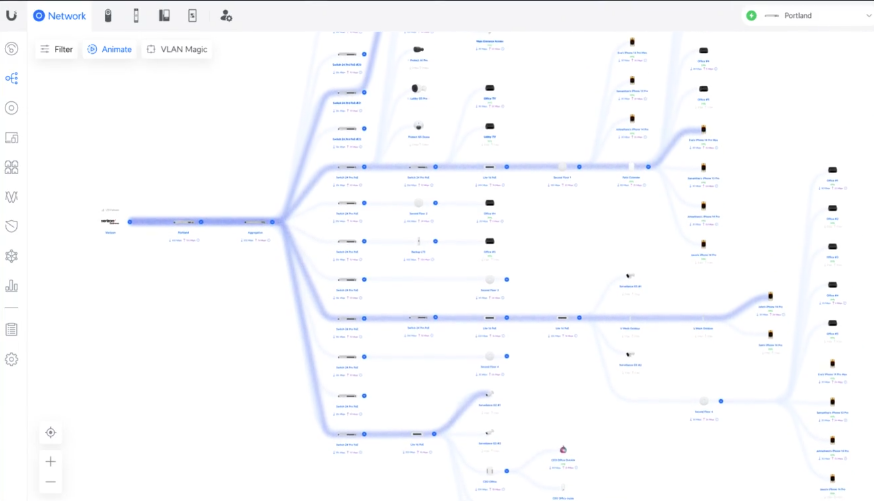Open the admins and users icon in top bar
The image size is (874, 501).
(x=226, y=16)
